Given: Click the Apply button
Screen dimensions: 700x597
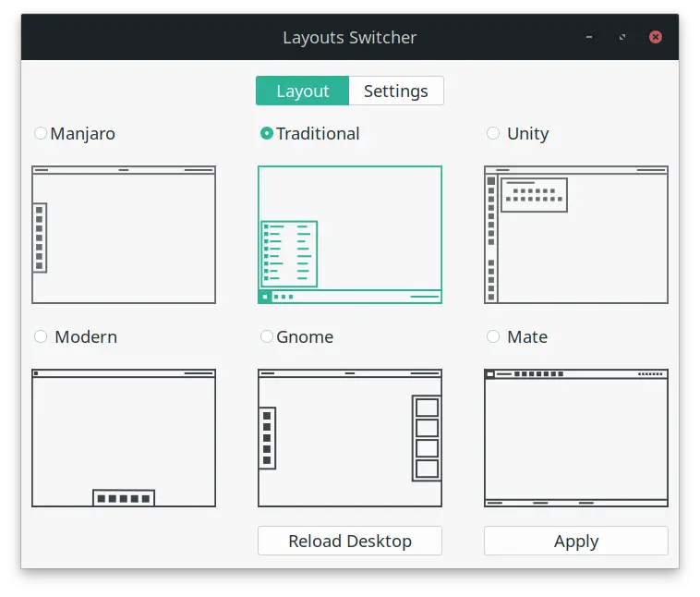Looking at the screenshot, I should 576,542.
